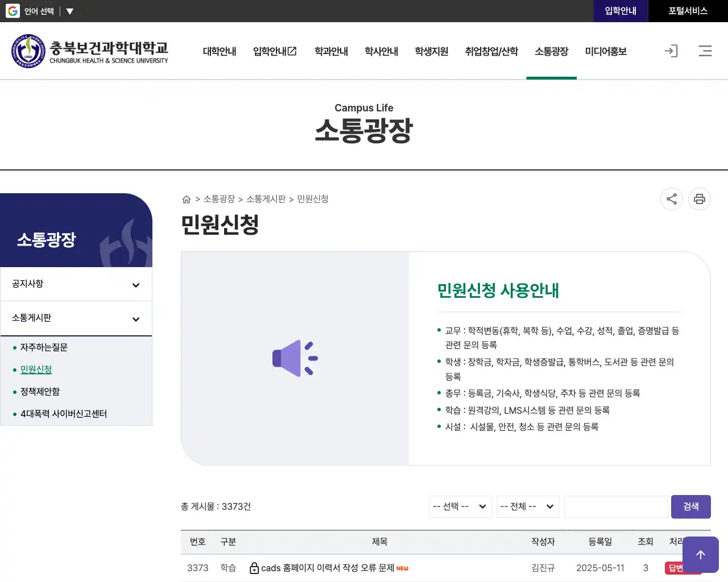
Task: Click the 구분 column header
Action: 228,542
